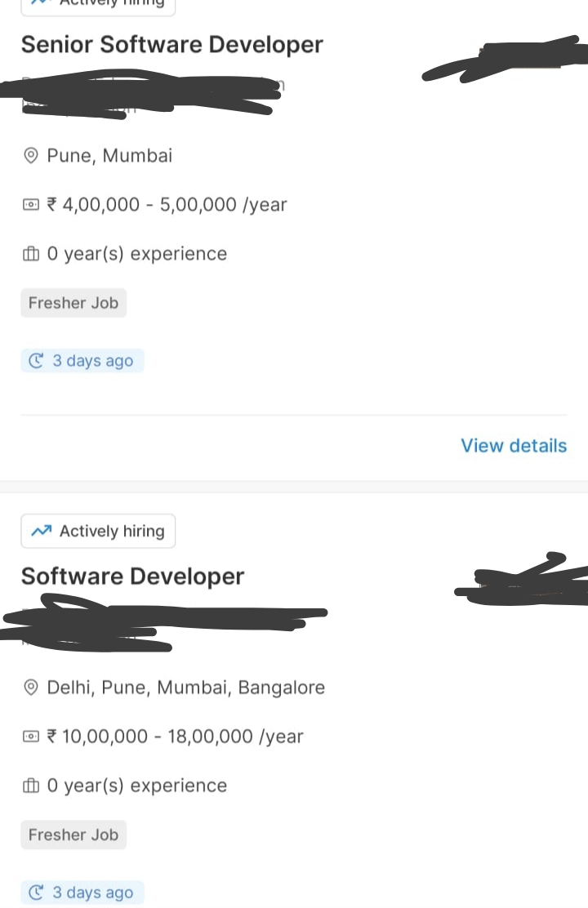Click the salary icon beside ₹ 4,00,000 - 5,00,000

point(31,205)
